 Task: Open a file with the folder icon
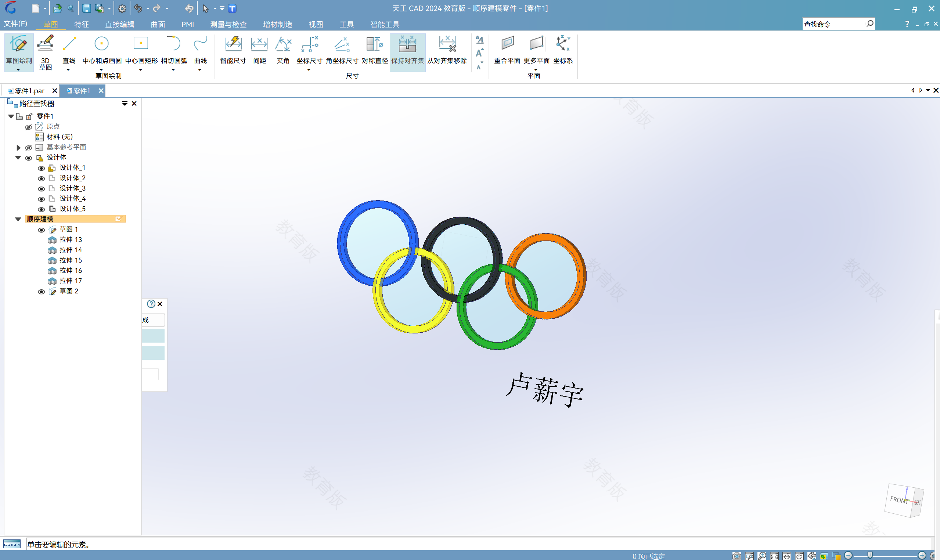pyautogui.click(x=57, y=8)
